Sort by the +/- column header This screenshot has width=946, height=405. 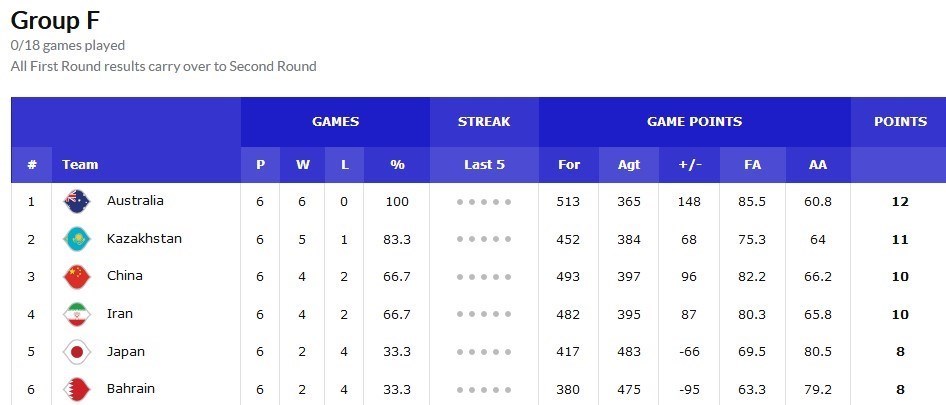point(689,165)
